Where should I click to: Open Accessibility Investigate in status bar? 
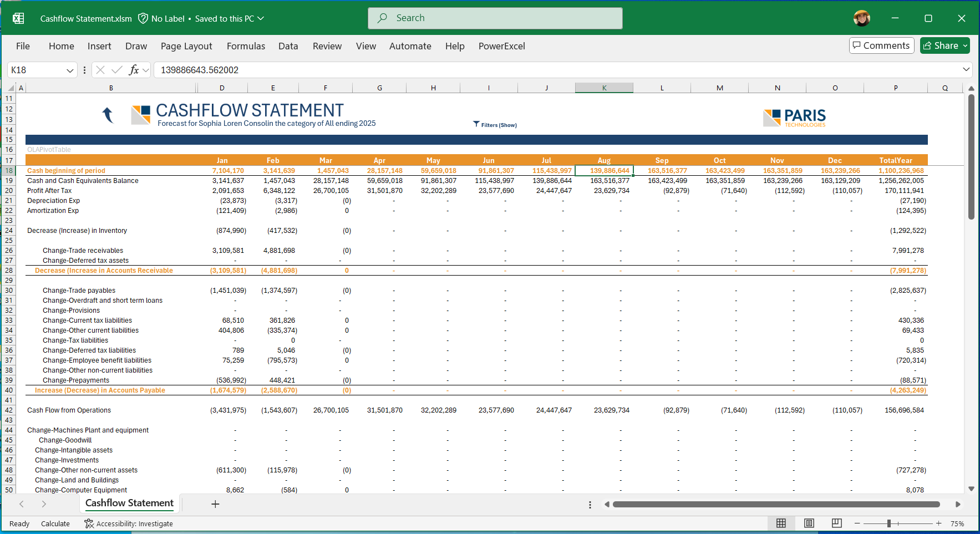(x=129, y=523)
